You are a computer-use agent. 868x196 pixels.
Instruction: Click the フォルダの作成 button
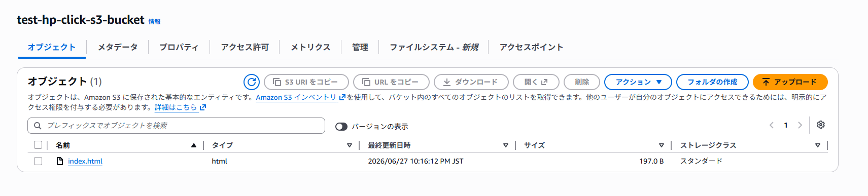(x=712, y=82)
